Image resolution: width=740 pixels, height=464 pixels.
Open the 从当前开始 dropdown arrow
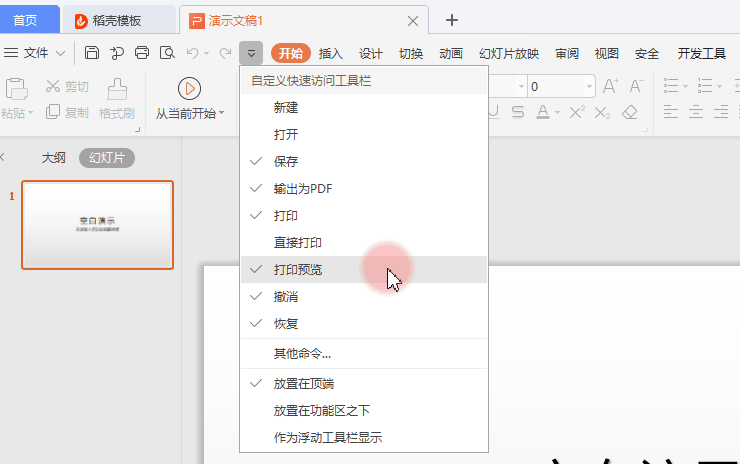[x=221, y=113]
